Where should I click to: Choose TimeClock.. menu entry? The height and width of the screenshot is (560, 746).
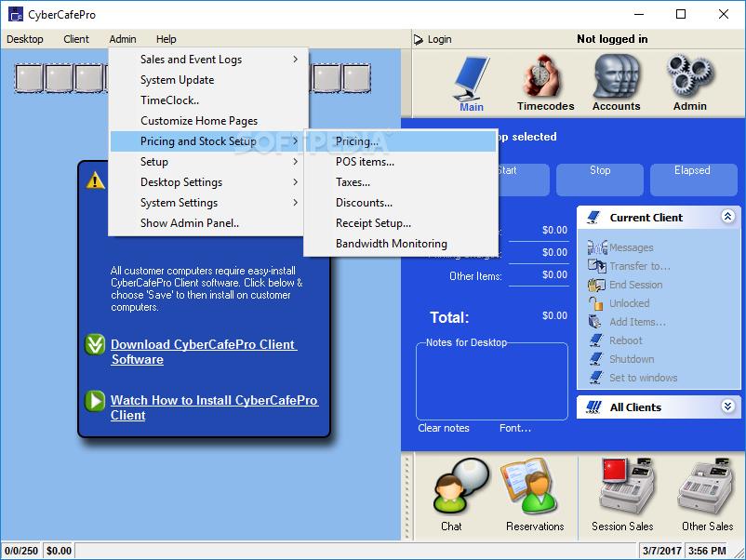(207, 100)
